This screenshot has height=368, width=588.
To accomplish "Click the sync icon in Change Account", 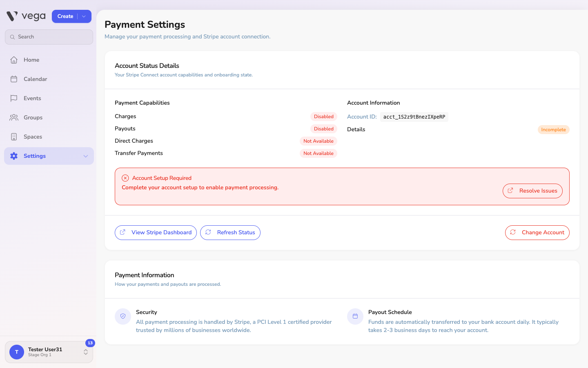I will click(x=513, y=232).
